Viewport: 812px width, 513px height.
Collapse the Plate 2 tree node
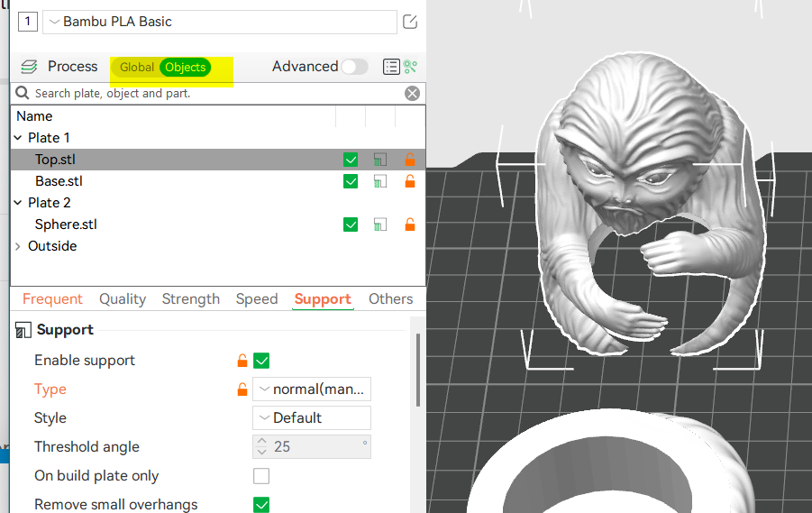[18, 203]
